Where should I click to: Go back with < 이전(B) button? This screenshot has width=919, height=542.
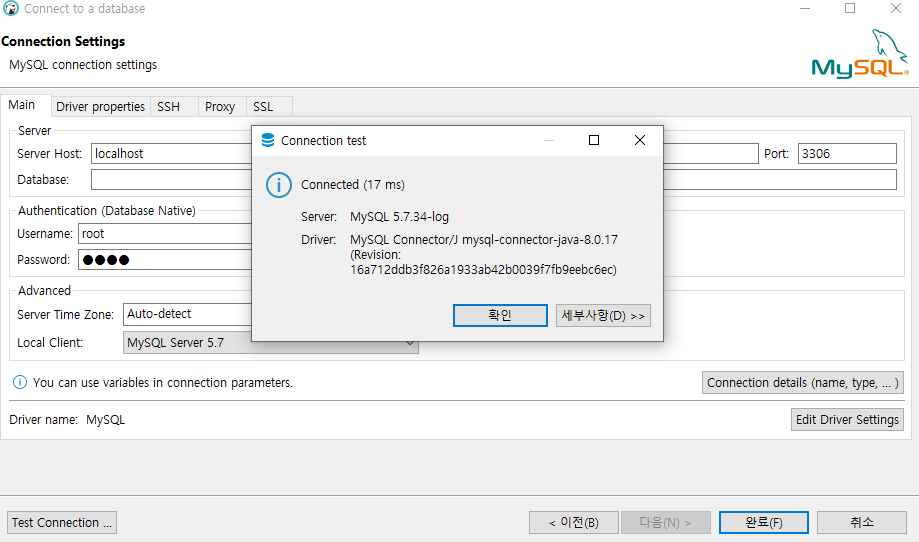coord(574,523)
